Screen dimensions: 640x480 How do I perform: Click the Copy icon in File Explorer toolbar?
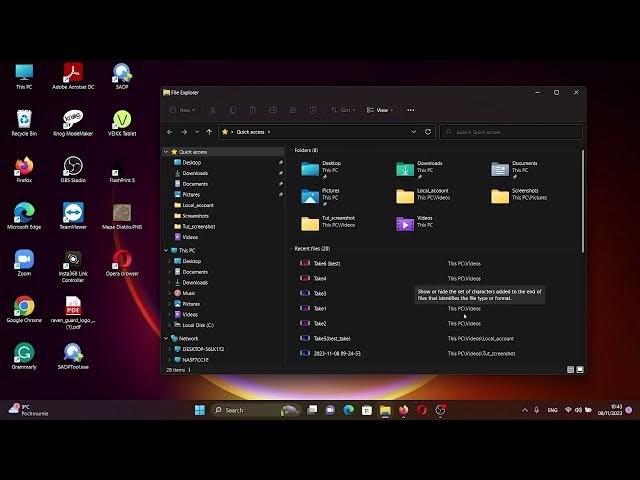[x=233, y=110]
